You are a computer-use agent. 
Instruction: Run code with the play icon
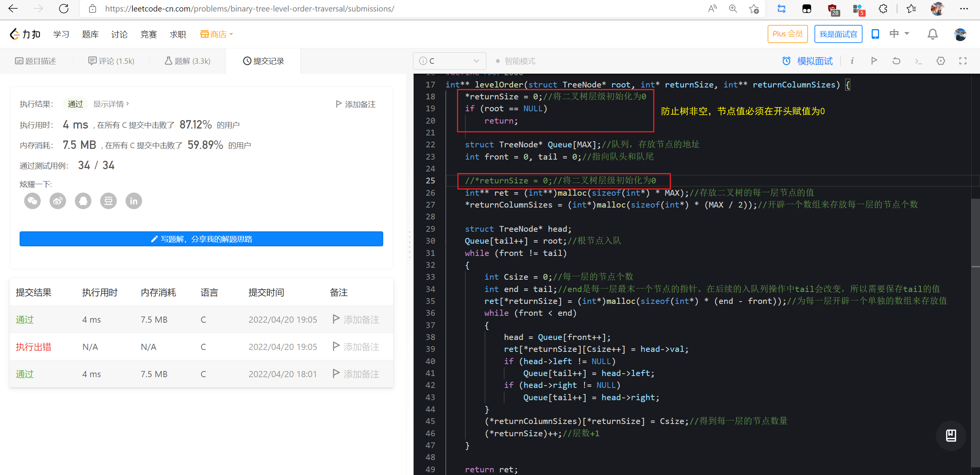point(874,61)
